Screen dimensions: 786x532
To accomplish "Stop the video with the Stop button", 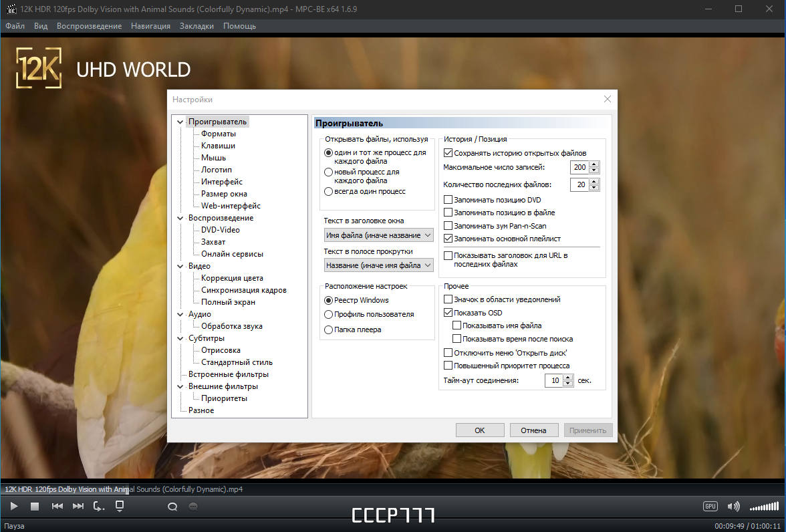I will tap(35, 507).
